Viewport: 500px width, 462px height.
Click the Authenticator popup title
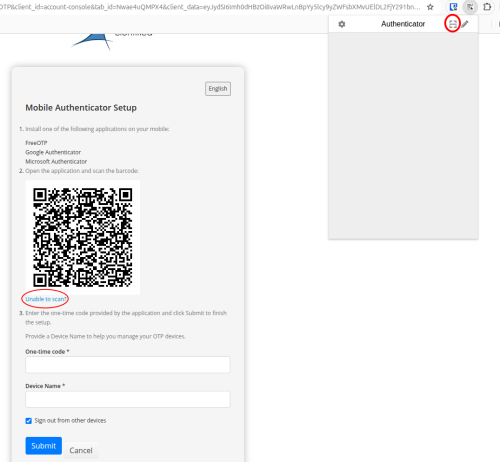click(x=403, y=24)
